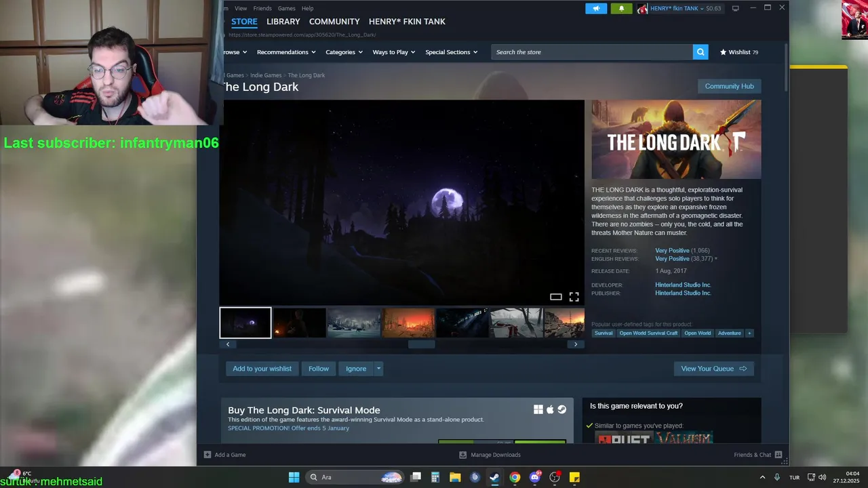Switch to Steam in the taskbar
The width and height of the screenshot is (868, 488).
click(x=494, y=477)
